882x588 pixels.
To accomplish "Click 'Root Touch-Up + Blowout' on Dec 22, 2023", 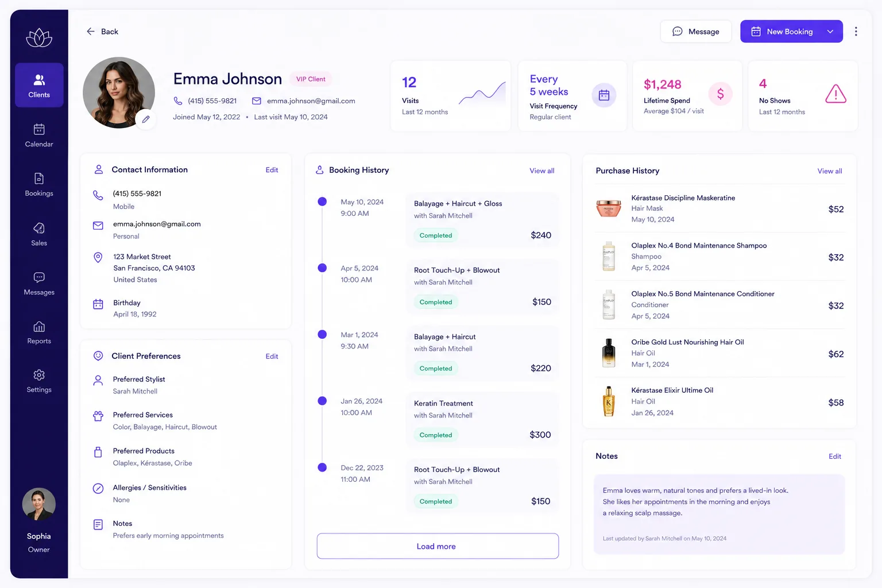I will [x=457, y=470].
